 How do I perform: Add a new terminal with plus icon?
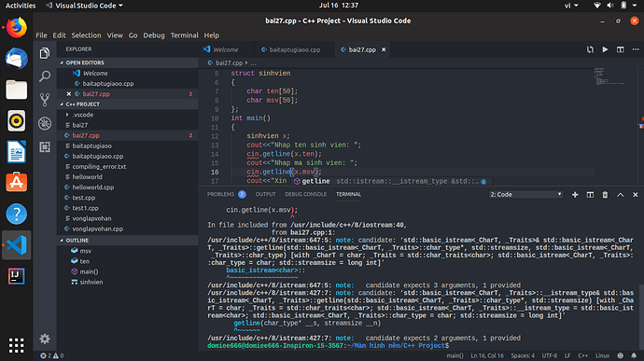coord(575,194)
